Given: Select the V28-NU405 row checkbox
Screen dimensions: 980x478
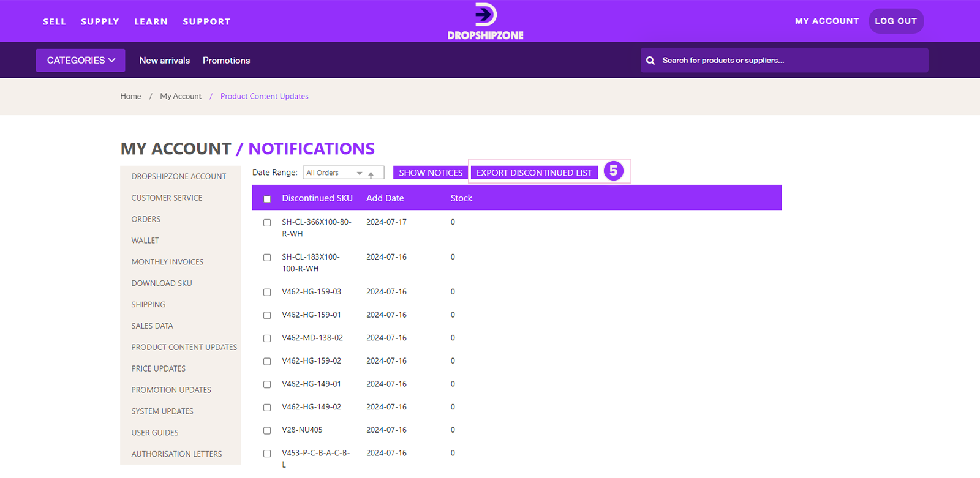Looking at the screenshot, I should 267,431.
